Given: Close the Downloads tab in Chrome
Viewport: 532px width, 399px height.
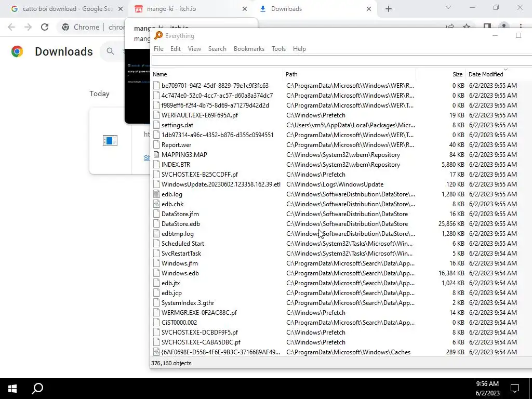Looking at the screenshot, I should pos(369,9).
